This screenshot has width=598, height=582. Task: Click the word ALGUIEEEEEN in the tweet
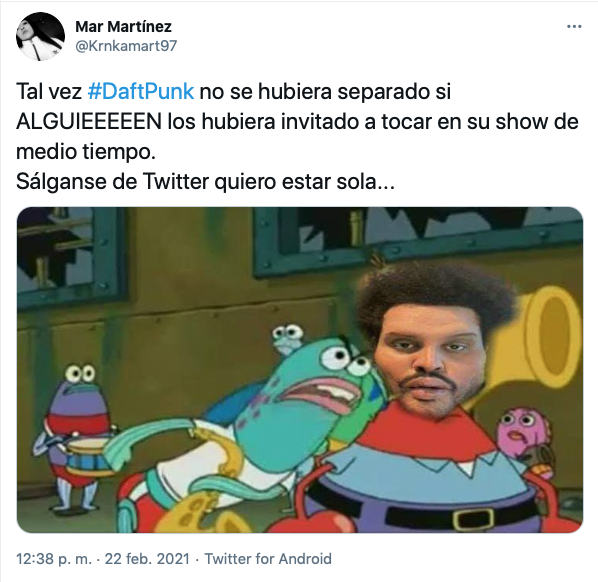pos(89,122)
